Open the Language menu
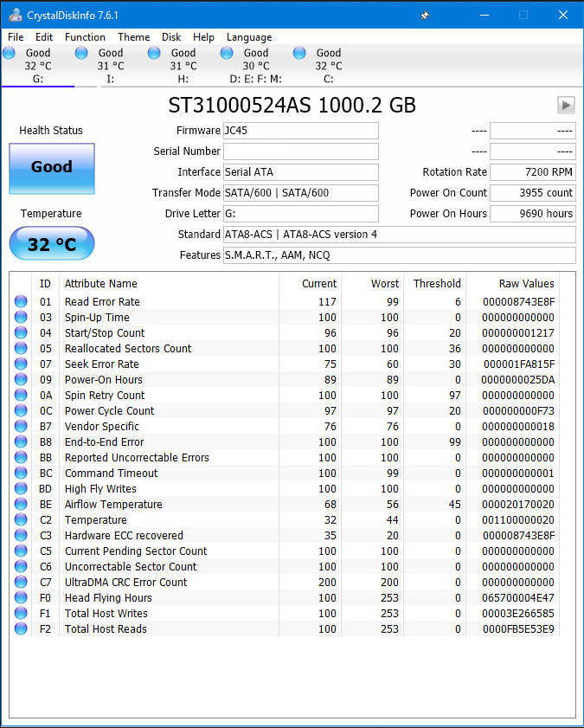584x728 pixels. pos(249,37)
